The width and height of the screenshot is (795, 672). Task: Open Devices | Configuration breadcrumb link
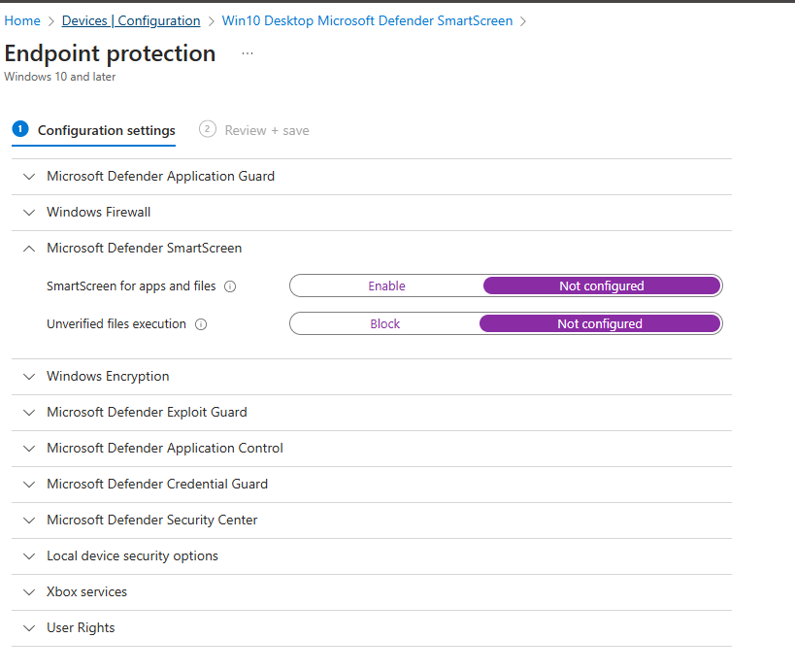point(130,20)
